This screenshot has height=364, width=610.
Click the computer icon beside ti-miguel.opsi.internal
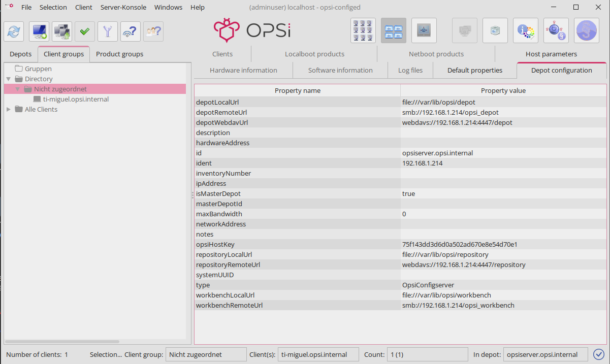click(x=37, y=99)
